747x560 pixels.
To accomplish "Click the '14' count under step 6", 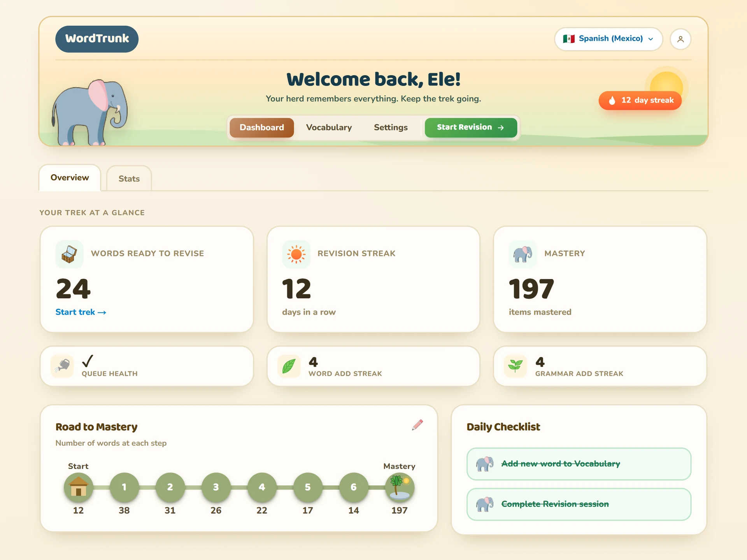I will (354, 511).
